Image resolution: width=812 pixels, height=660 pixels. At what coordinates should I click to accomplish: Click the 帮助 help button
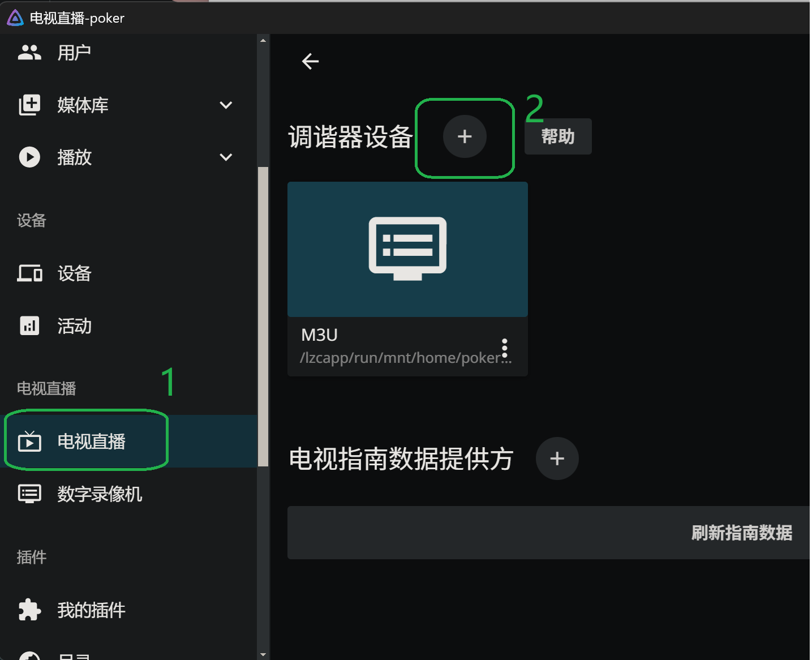click(558, 136)
